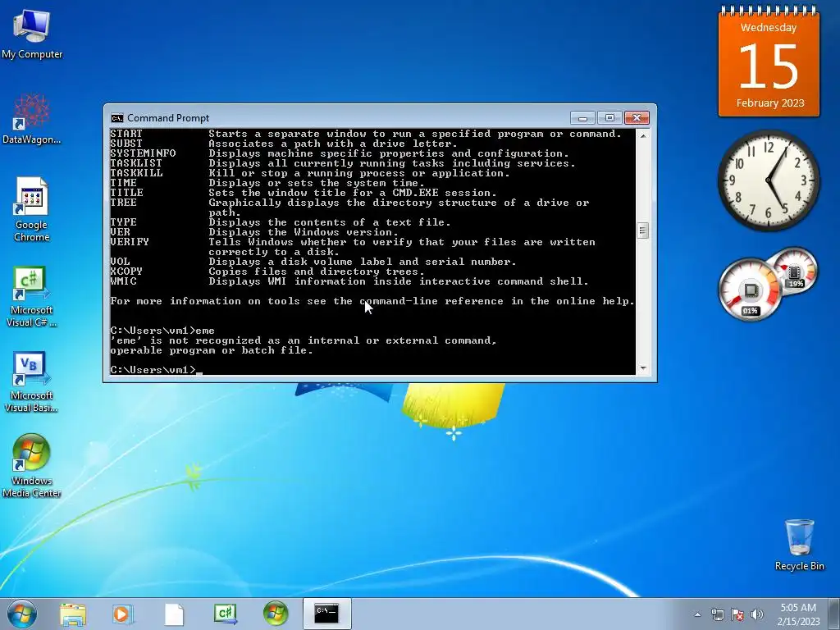Open Visual C# from the taskbar

[225, 614]
